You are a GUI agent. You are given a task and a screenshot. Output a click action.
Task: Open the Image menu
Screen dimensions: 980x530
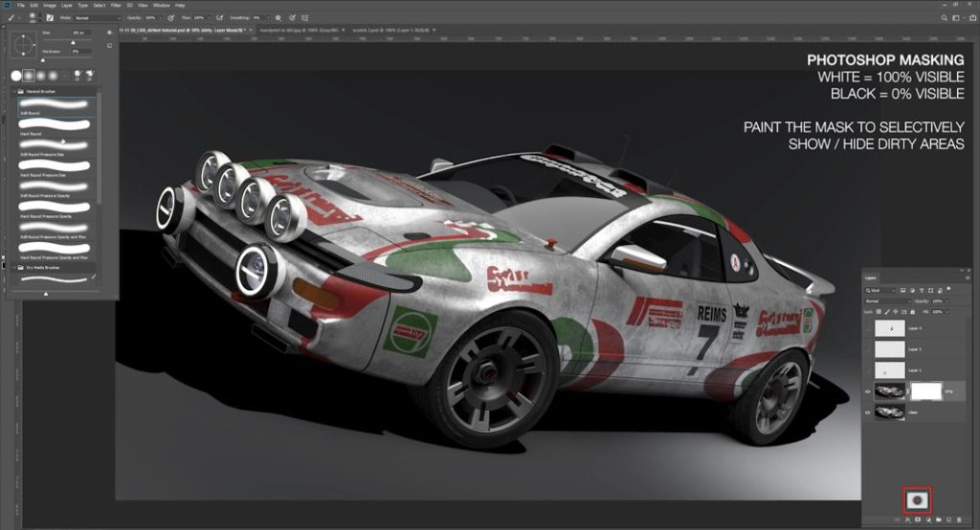click(50, 5)
